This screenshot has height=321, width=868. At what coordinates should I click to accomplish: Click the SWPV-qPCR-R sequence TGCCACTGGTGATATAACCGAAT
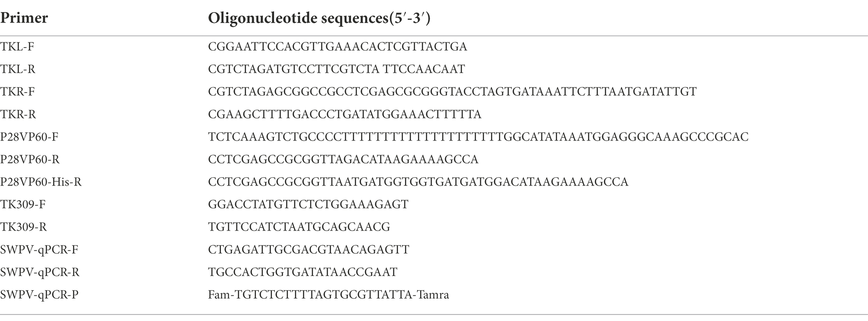click(x=303, y=272)
